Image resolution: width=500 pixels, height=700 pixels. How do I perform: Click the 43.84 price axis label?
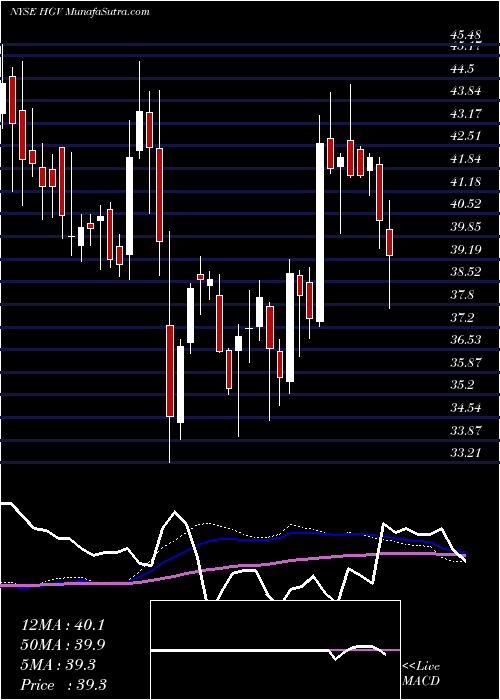pyautogui.click(x=466, y=91)
